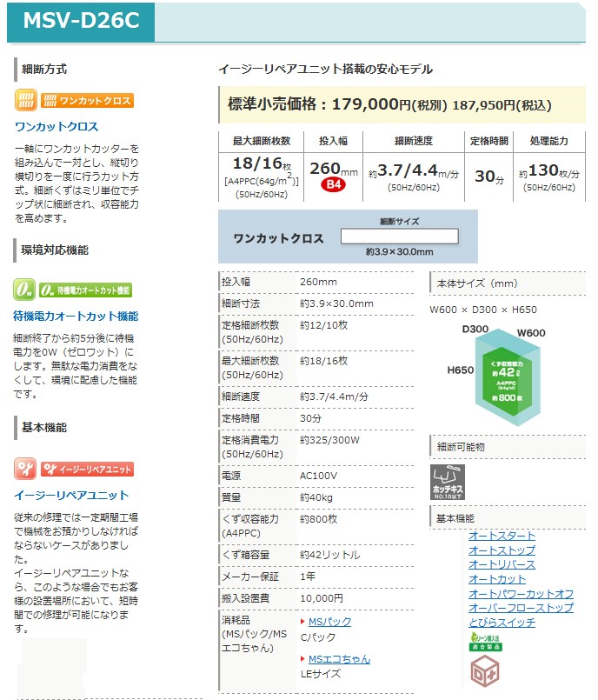
Task: Click the ホッチキス staple-compatible icon
Action: click(x=448, y=482)
